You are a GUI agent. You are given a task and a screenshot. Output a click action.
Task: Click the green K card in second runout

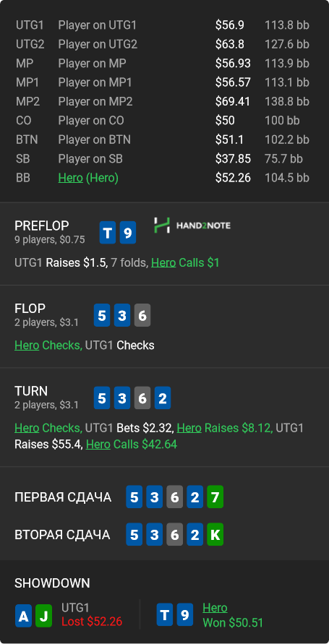215,534
